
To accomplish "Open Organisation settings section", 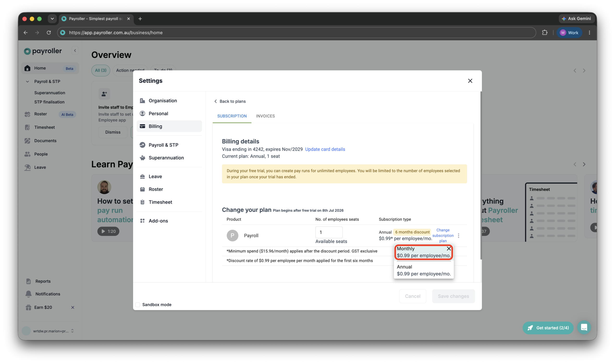I will coord(169,101).
